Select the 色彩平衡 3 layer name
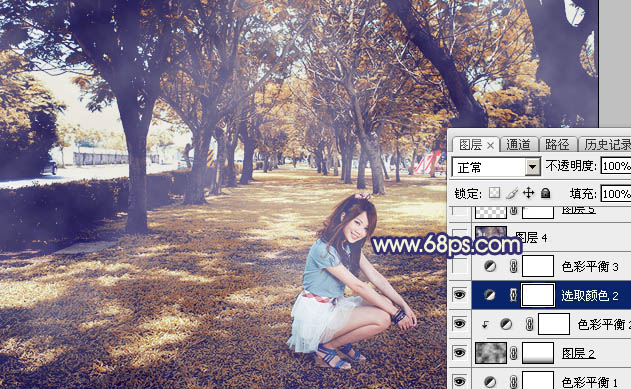This screenshot has width=631, height=389. pyautogui.click(x=590, y=266)
